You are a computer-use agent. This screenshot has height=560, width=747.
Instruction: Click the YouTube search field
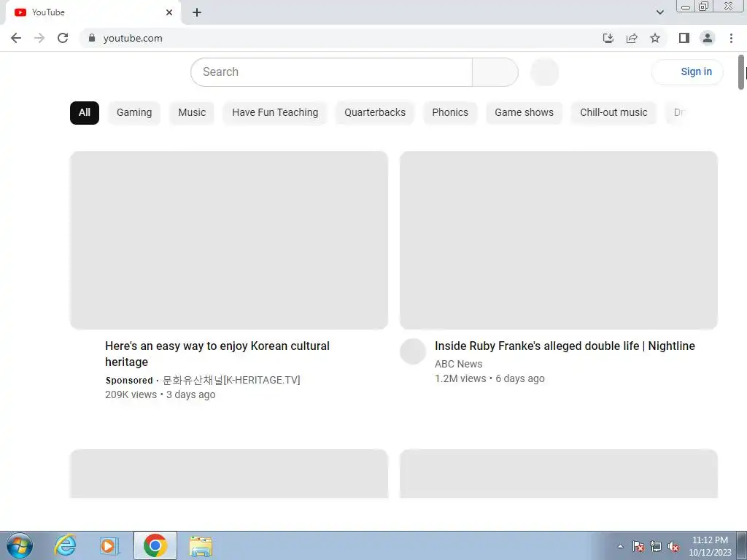[331, 72]
